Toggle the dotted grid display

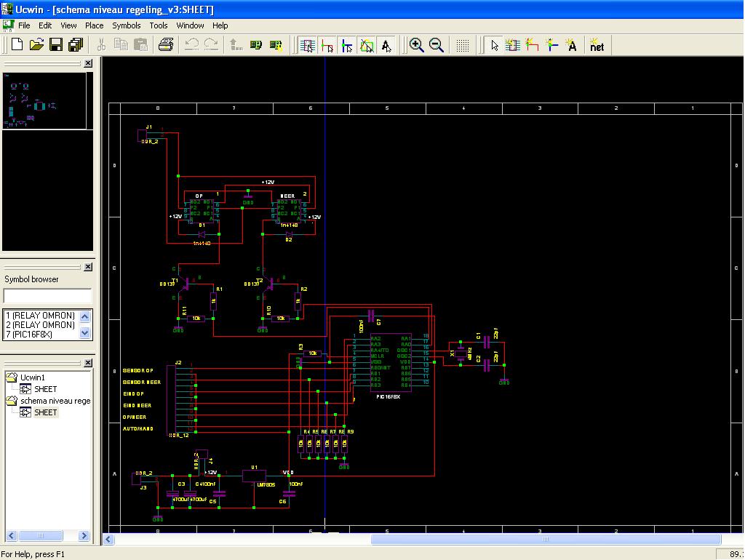[463, 45]
